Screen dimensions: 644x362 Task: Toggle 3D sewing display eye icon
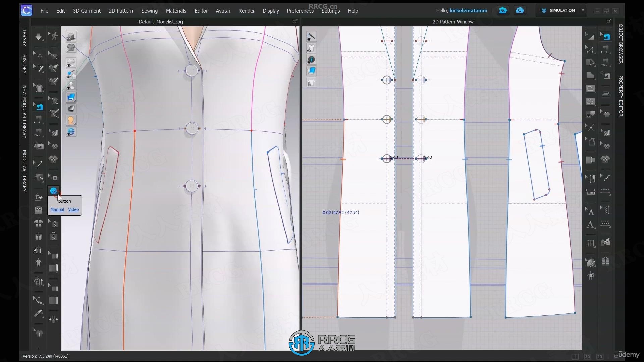(71, 74)
